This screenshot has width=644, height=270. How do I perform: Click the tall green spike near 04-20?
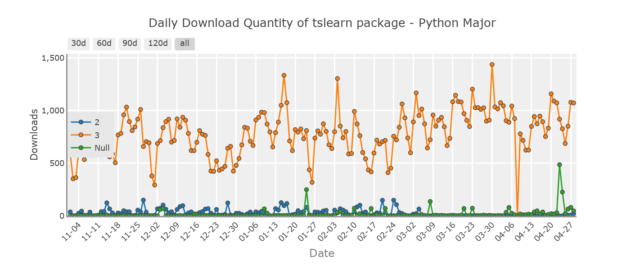click(x=559, y=164)
